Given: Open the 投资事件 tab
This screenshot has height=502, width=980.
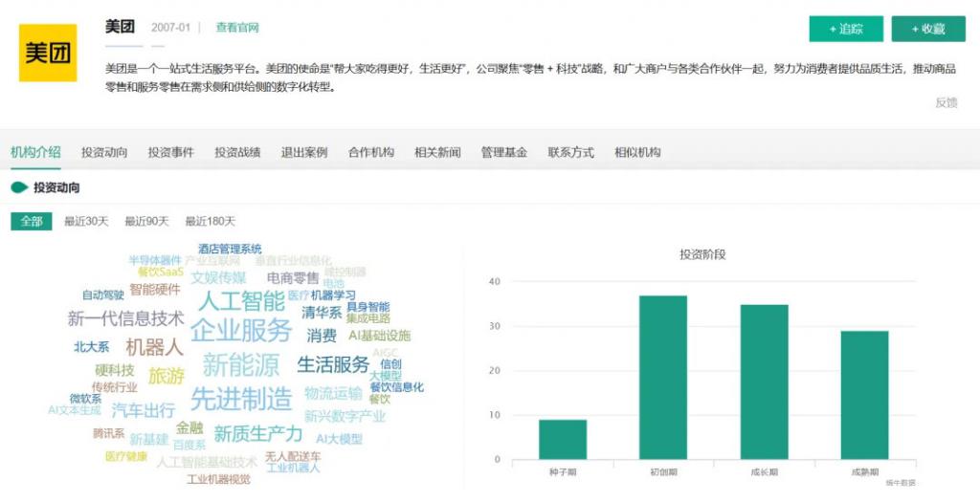Looking at the screenshot, I should [x=170, y=152].
